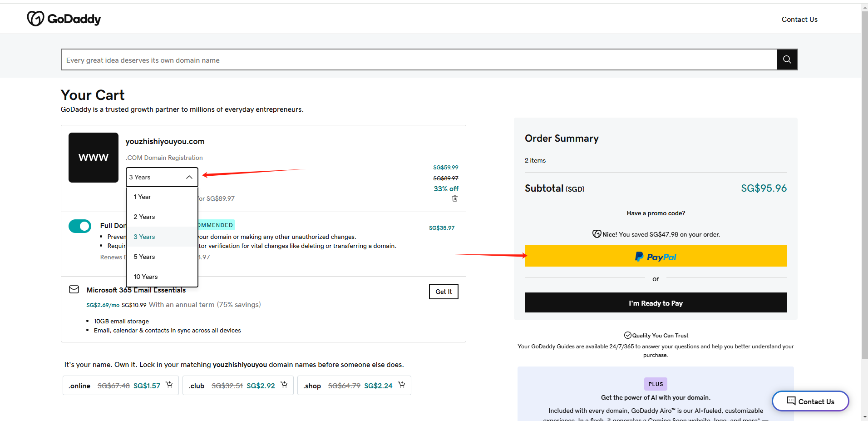Click the 33% off discount text

click(446, 188)
